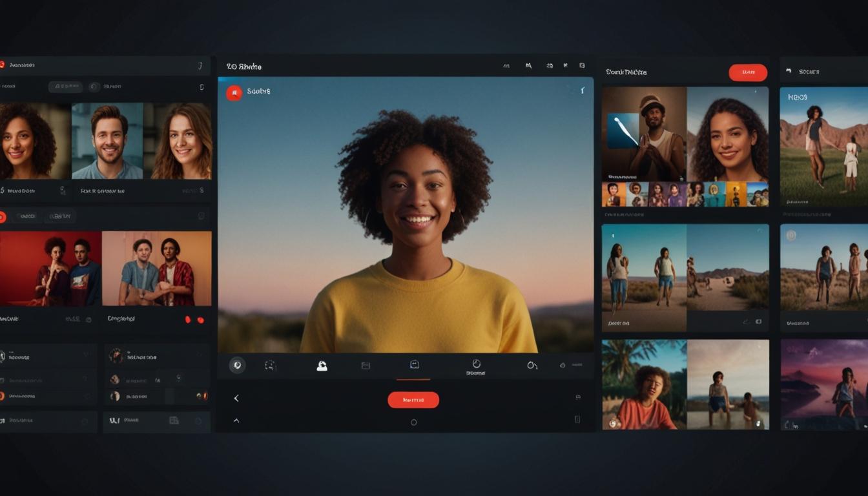The height and width of the screenshot is (496, 868).
Task: Open the pill-shaped dropdown in the top left panel
Action: [65, 87]
